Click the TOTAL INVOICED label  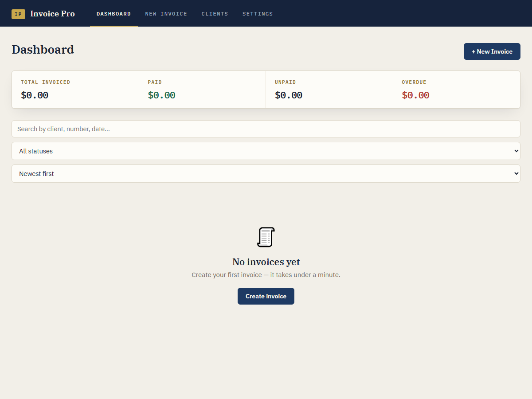click(46, 82)
